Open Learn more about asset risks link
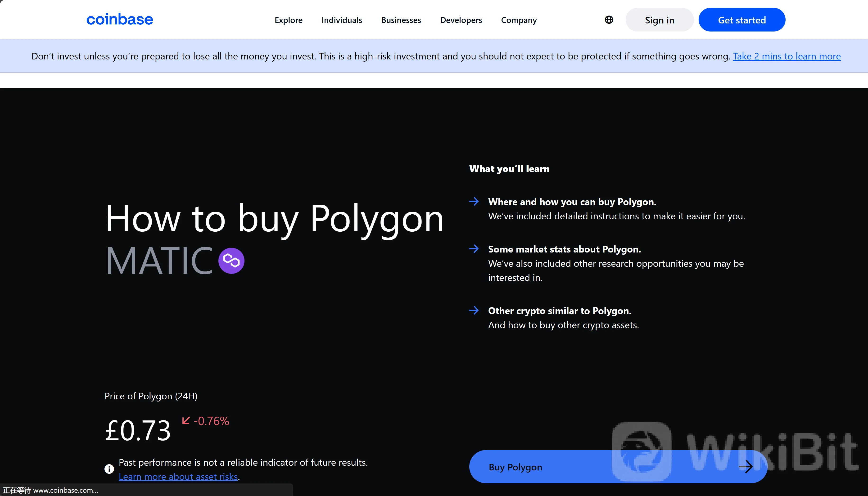This screenshot has width=868, height=496. tap(178, 477)
